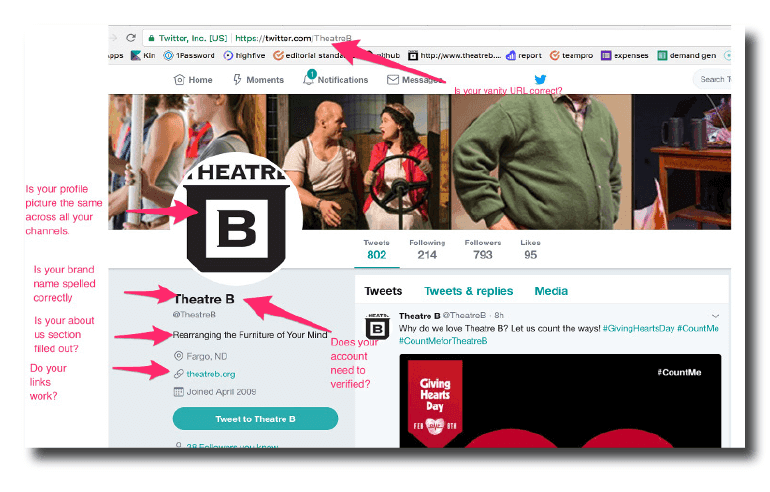Click the Tweet to Theatre B button
This screenshot has width=770, height=492.
255,419
